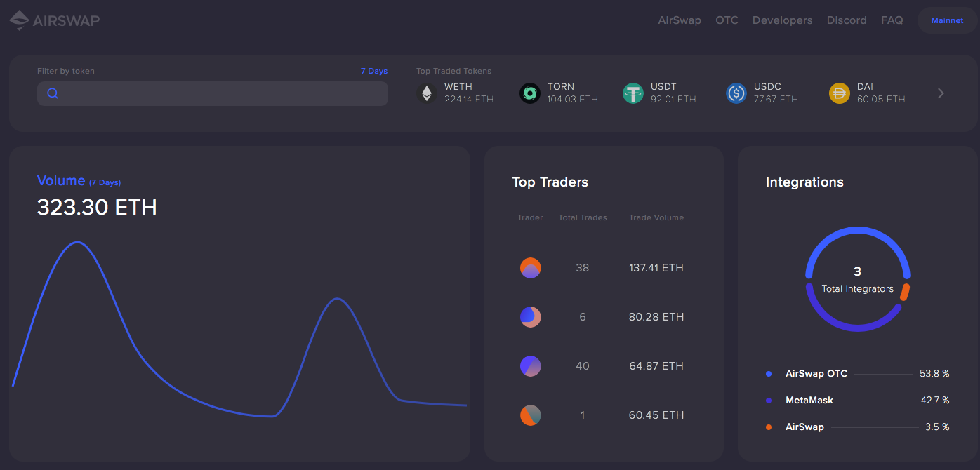This screenshot has height=470, width=980.
Task: Click the Total Trades column header
Action: click(583, 217)
